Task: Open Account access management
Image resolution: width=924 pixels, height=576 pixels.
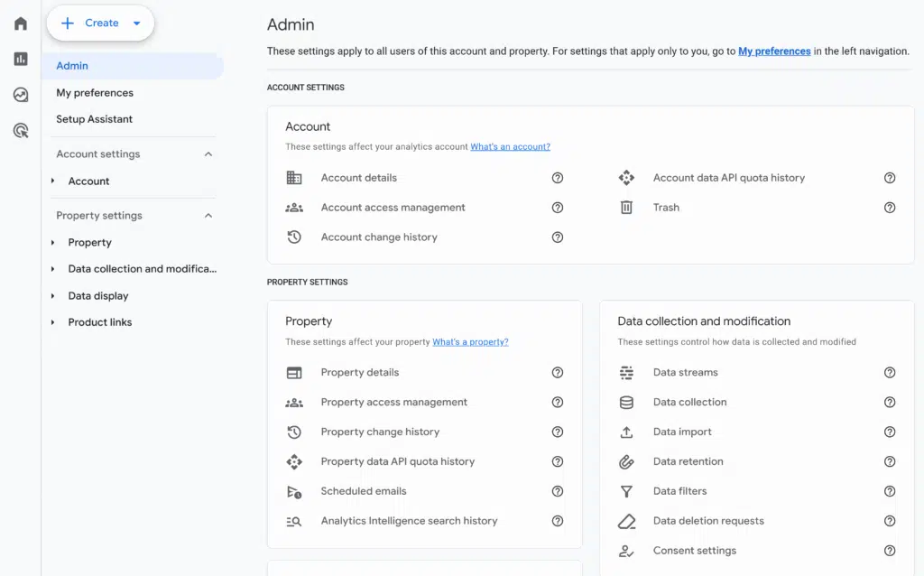Action: click(x=393, y=208)
